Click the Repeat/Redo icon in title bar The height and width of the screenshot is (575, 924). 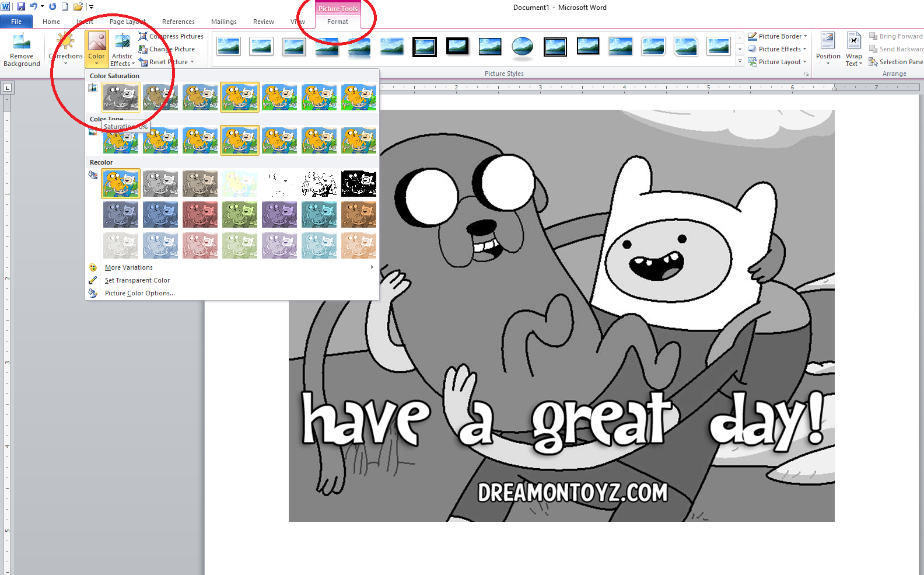coord(52,7)
